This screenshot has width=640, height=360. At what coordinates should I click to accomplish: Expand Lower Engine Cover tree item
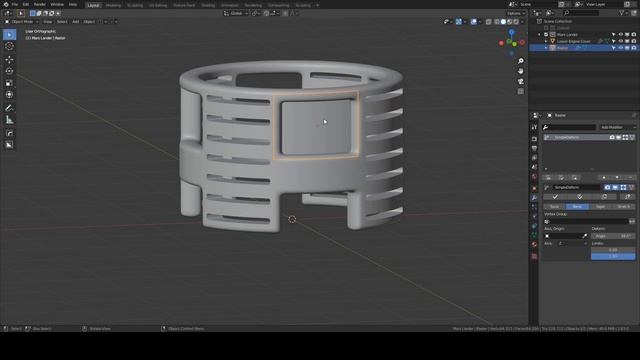pos(546,41)
